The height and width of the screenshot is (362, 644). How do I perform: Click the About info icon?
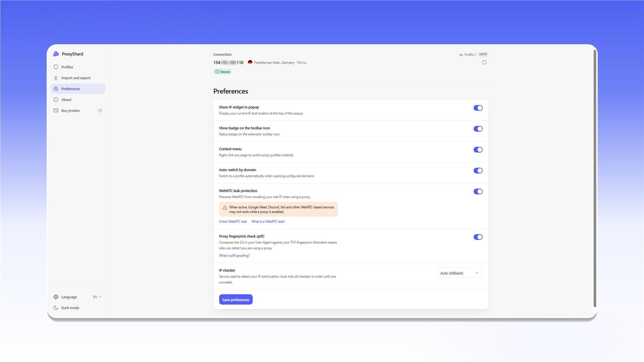pyautogui.click(x=56, y=100)
